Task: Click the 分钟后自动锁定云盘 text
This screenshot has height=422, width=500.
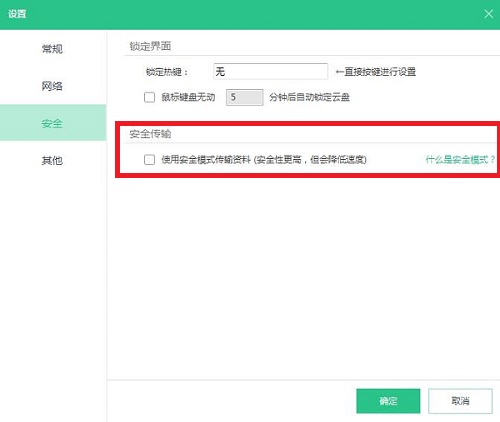Action: tap(309, 97)
